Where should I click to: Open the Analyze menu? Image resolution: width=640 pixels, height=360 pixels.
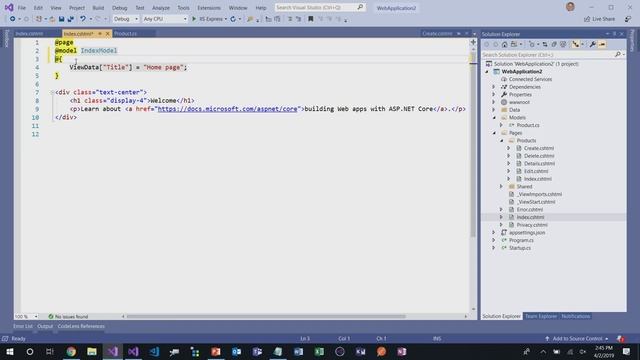point(161,8)
